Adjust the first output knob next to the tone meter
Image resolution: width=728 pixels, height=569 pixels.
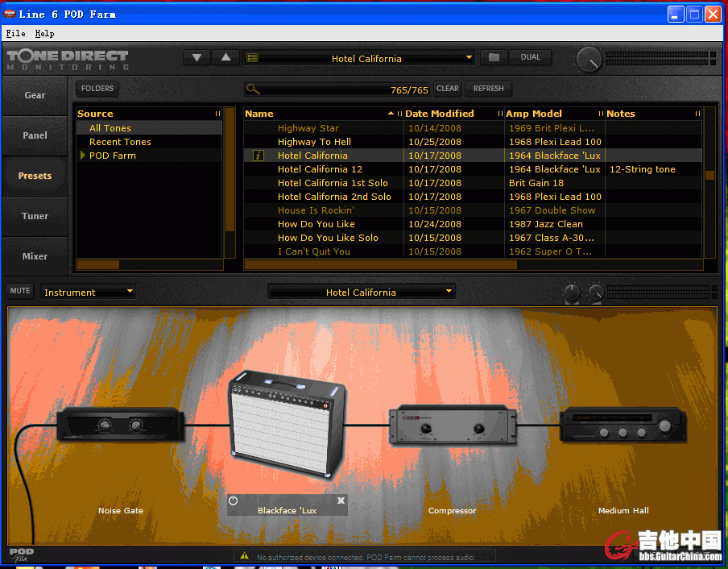point(572,293)
